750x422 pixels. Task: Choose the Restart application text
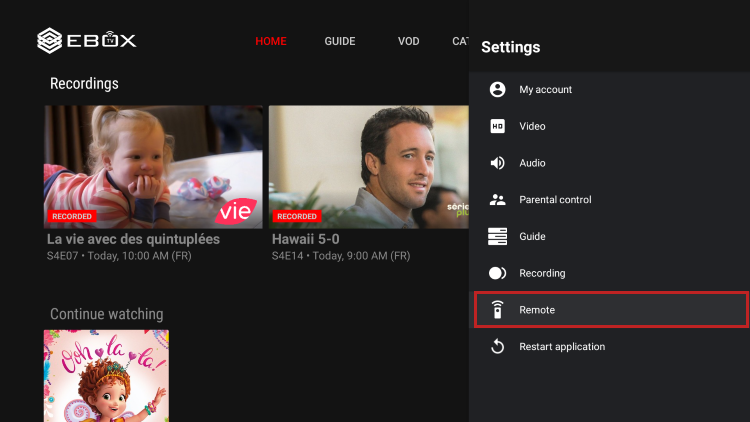click(x=562, y=347)
